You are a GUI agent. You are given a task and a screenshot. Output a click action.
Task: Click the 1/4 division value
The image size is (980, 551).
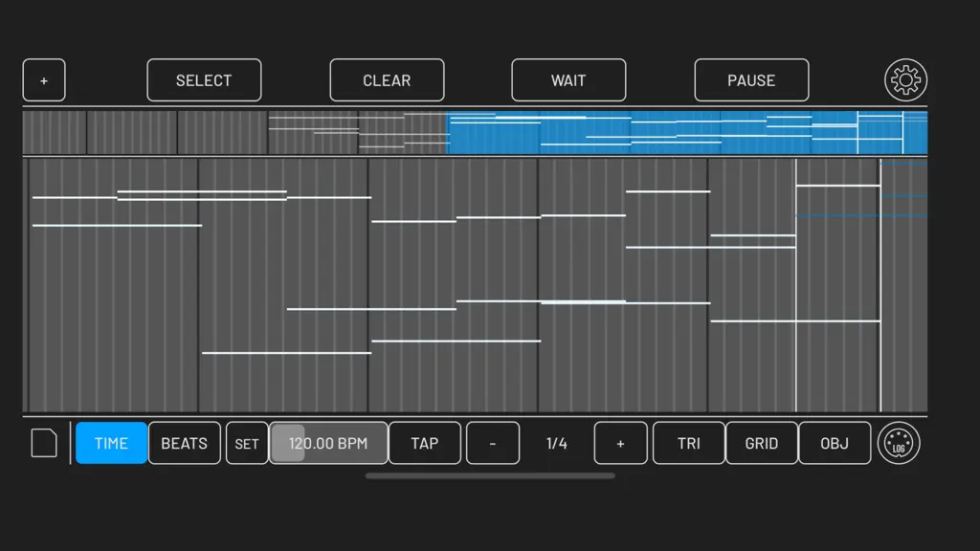click(556, 443)
